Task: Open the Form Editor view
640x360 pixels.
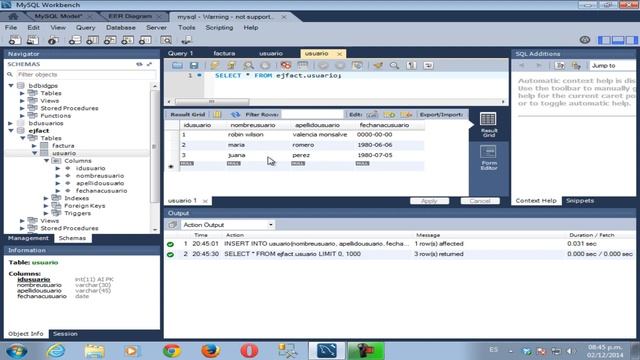Action: click(x=489, y=158)
